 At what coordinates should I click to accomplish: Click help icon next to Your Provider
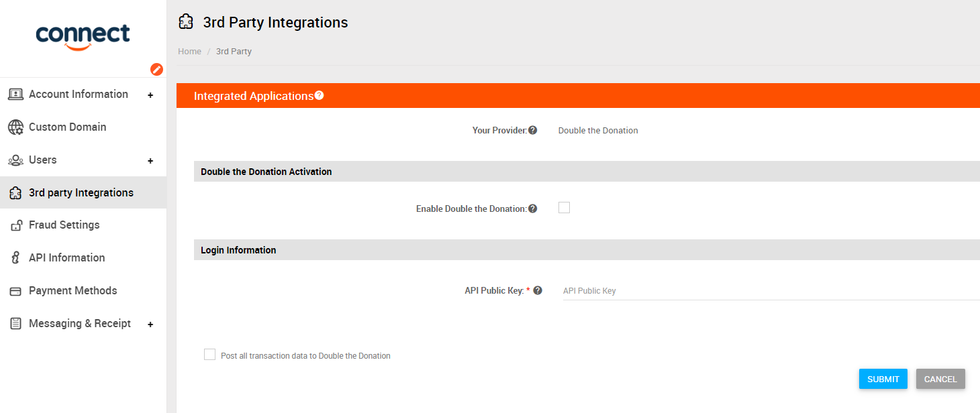tap(532, 130)
